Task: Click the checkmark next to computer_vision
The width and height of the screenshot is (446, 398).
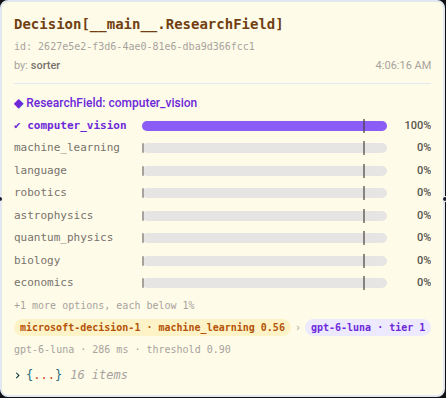Action: [17, 126]
